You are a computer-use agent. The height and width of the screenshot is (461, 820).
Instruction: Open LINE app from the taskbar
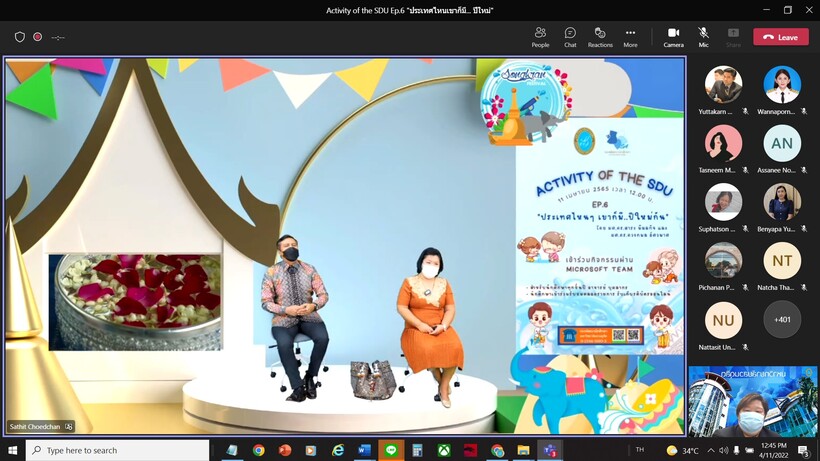pos(391,450)
